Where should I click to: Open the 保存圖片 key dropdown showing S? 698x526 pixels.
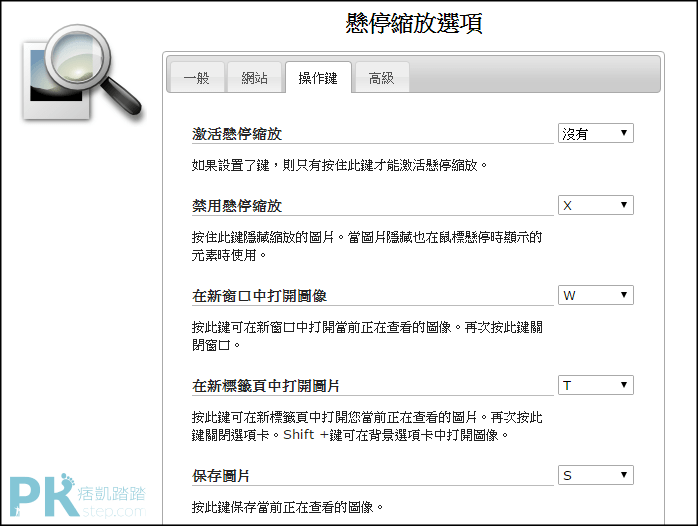596,475
